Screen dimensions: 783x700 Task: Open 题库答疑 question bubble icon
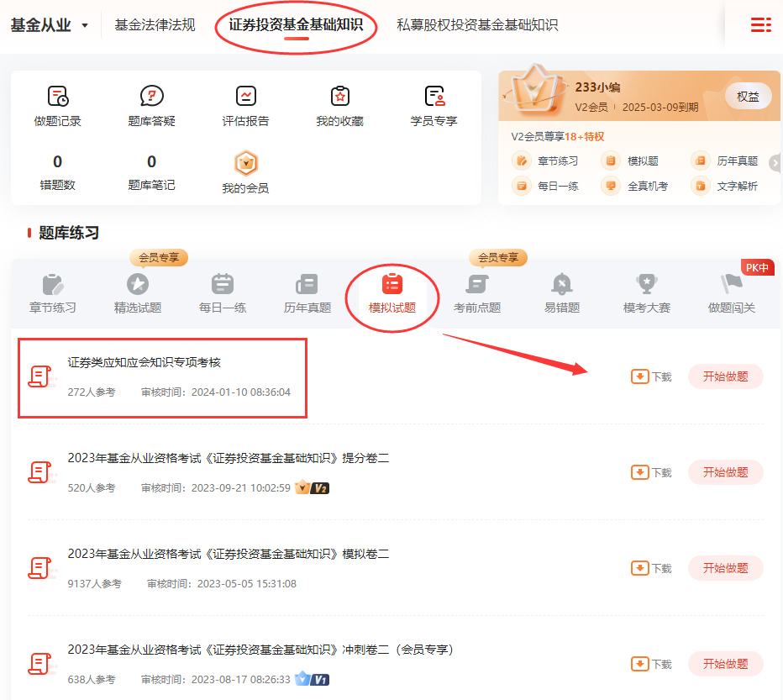click(x=152, y=96)
